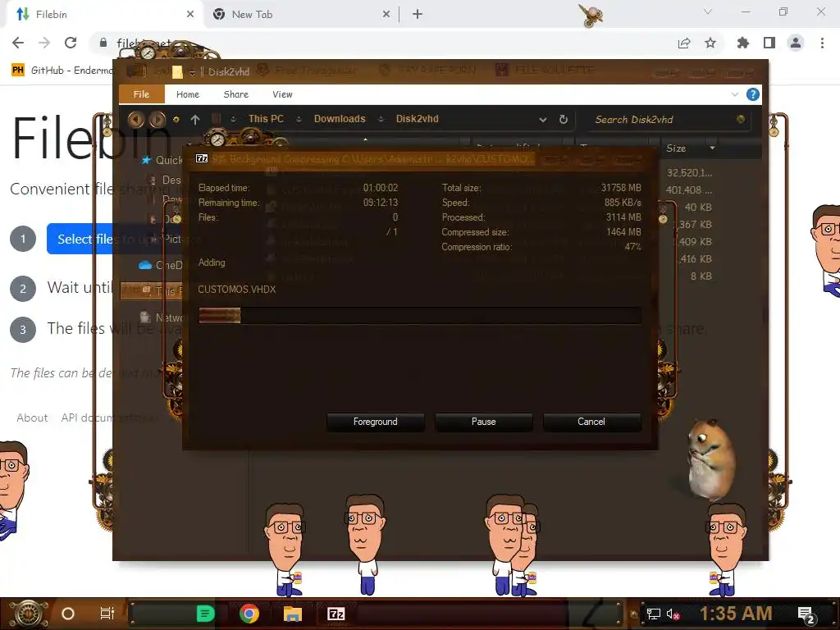The width and height of the screenshot is (840, 630).
Task: Open address bar history dropdown
Action: click(x=543, y=120)
